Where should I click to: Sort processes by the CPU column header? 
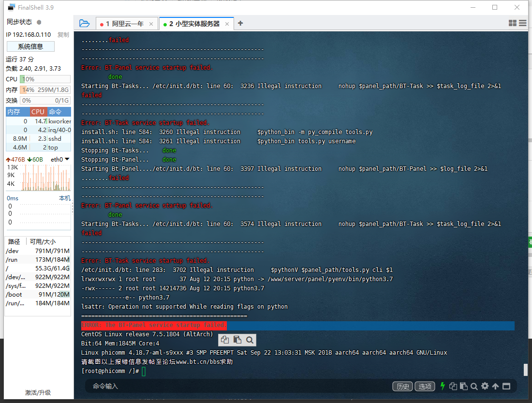(x=38, y=112)
